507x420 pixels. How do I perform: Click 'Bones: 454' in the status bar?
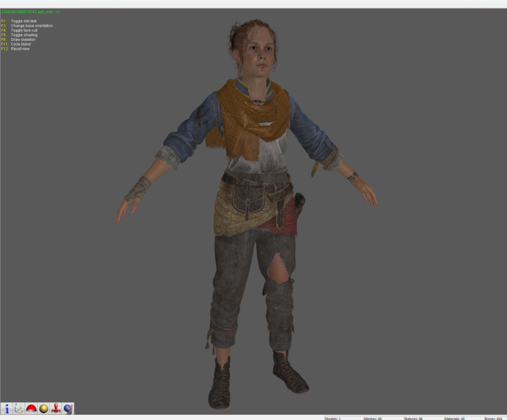pyautogui.click(x=494, y=418)
